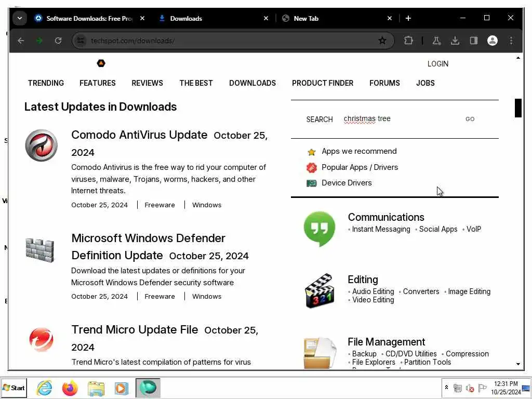Toggle the side panel icon
The image size is (532, 399).
[x=474, y=41]
